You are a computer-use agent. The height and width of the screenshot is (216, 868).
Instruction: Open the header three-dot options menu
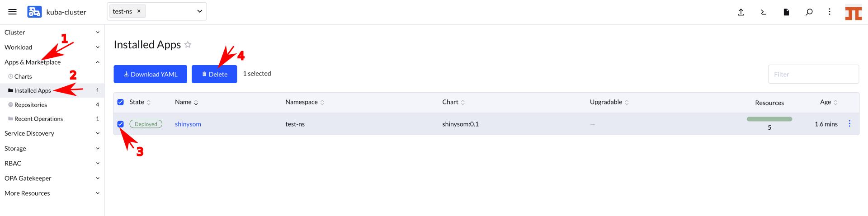[x=830, y=12]
